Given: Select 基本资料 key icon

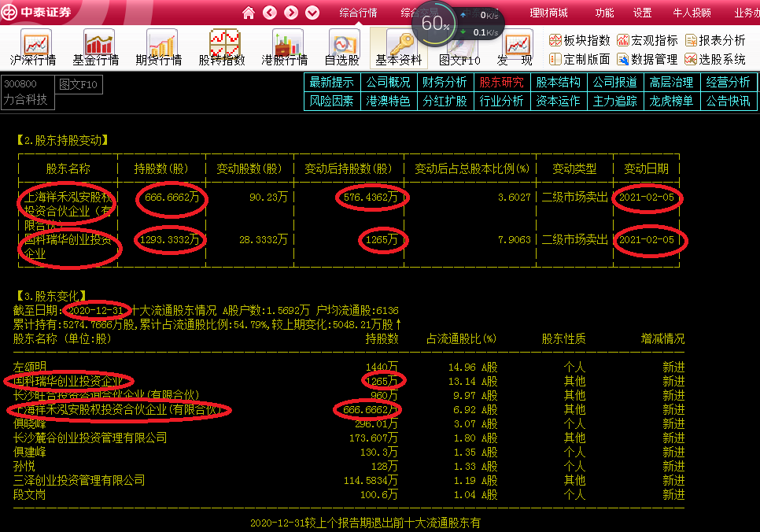Looking at the screenshot, I should pyautogui.click(x=398, y=47).
